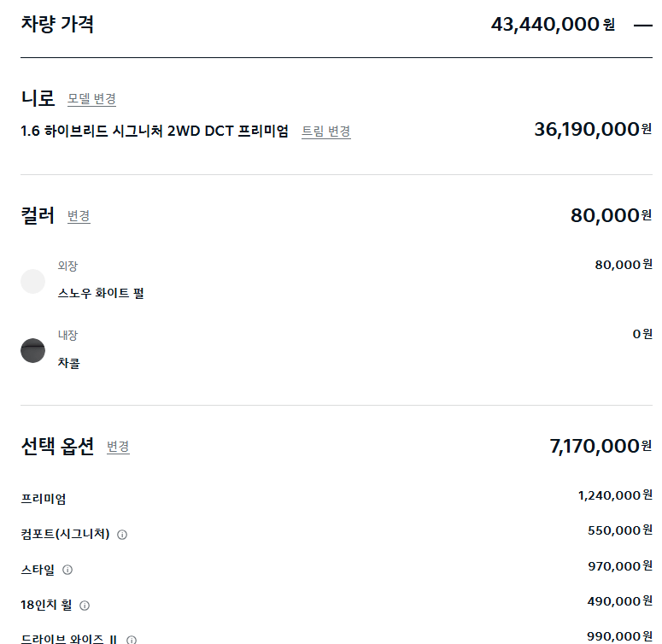
Task: Click the 프리미엄 option row label
Action: (44, 499)
